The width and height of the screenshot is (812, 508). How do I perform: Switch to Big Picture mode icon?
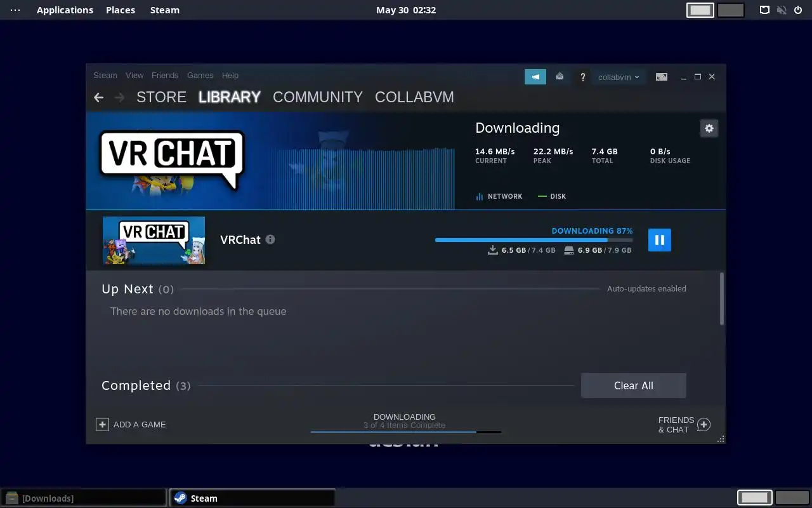pyautogui.click(x=662, y=77)
